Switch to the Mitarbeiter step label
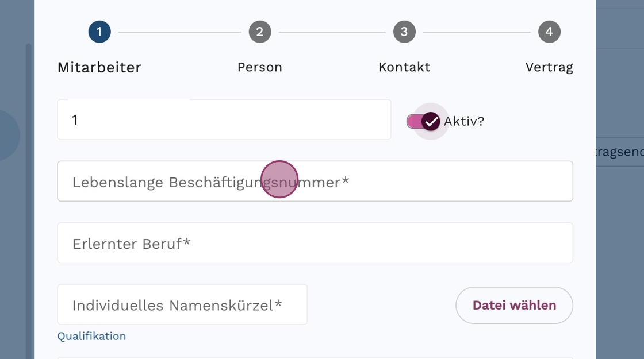Viewport: 644px width, 359px height. (x=99, y=68)
